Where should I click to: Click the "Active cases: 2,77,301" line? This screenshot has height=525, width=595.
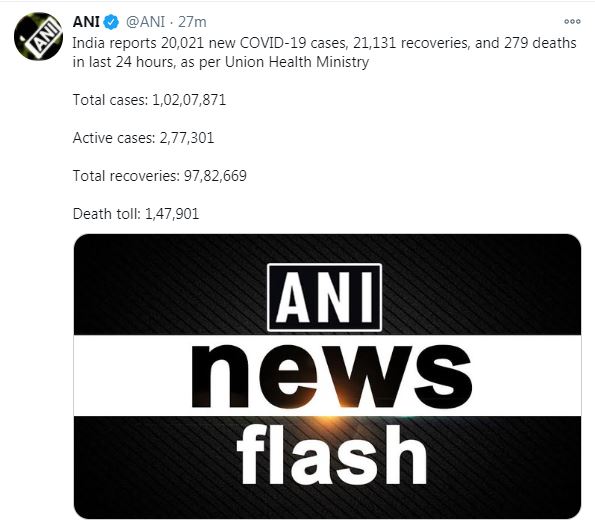143,138
